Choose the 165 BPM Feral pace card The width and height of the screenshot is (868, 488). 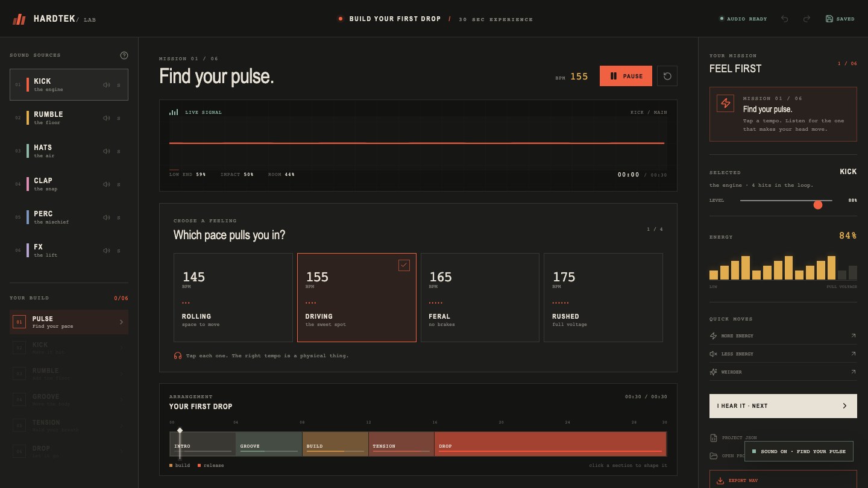click(480, 298)
